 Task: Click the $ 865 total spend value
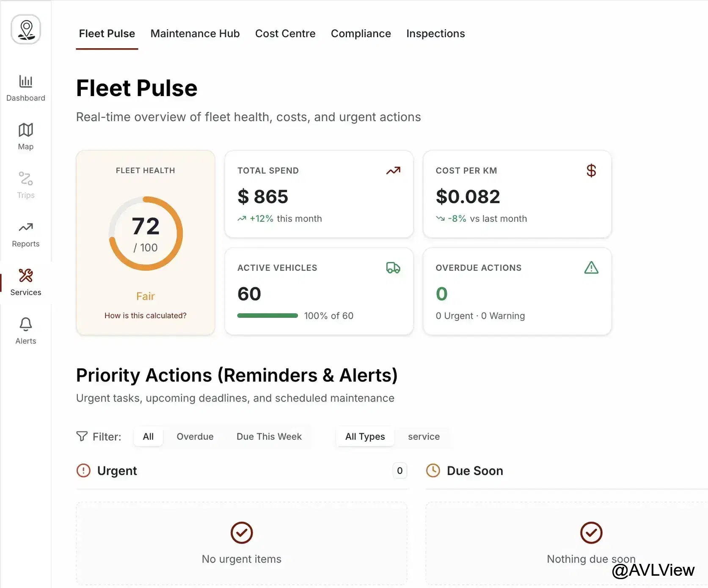tap(263, 196)
